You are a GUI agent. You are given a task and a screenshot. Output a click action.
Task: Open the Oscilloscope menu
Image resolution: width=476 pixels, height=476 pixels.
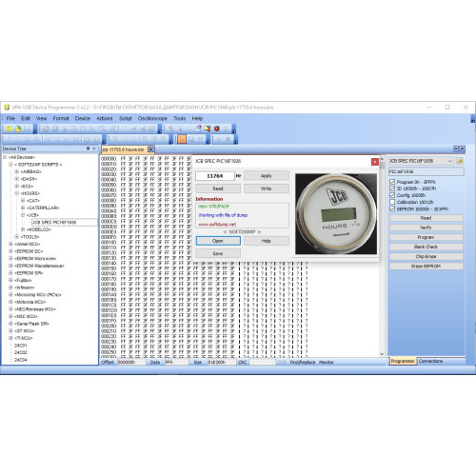(152, 118)
